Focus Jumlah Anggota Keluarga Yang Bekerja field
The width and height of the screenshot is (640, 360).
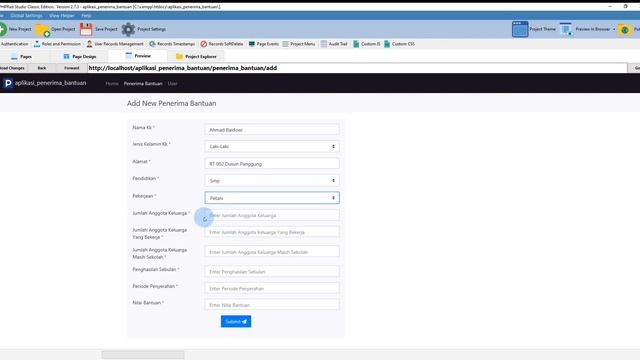coord(272,232)
